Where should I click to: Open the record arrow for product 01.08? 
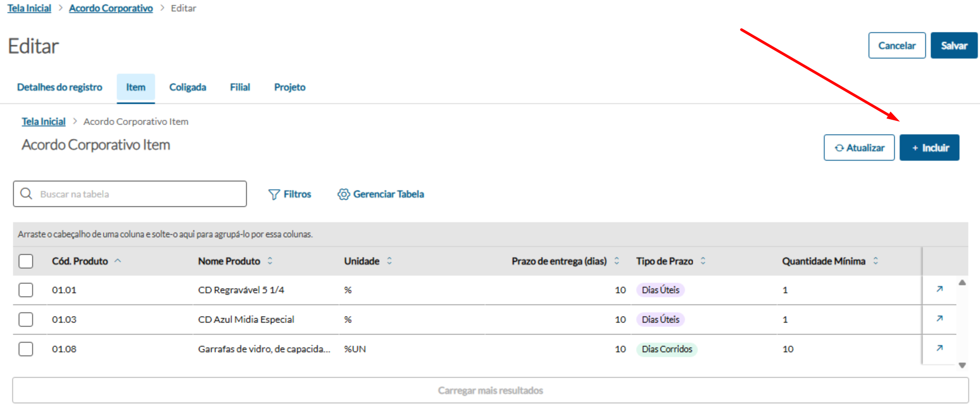click(940, 348)
